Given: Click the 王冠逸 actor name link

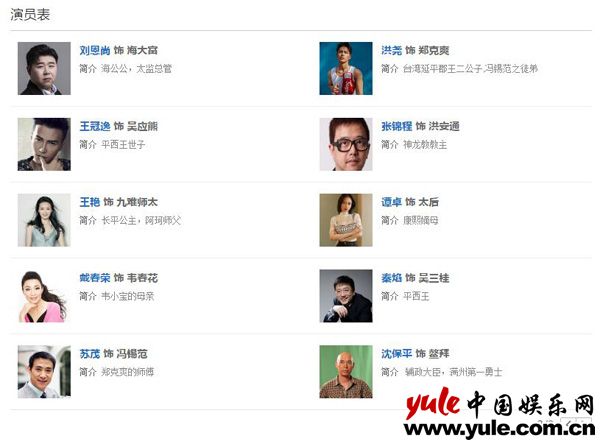Looking at the screenshot, I should (95, 126).
